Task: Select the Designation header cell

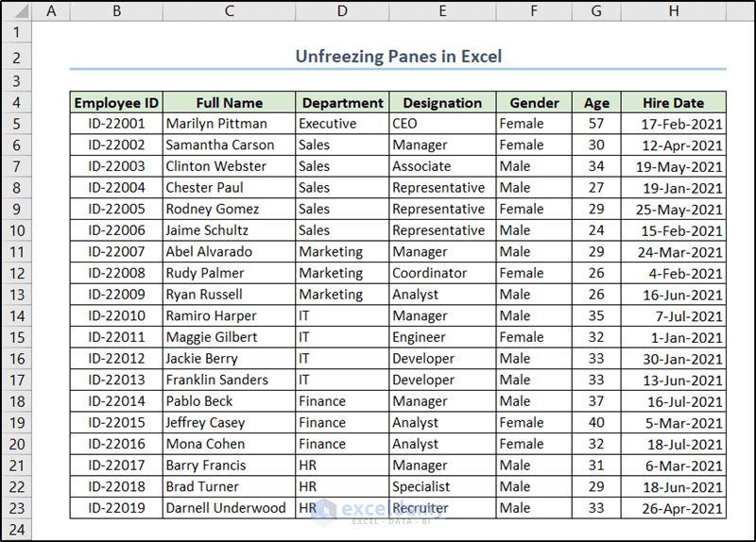Action: click(x=441, y=103)
